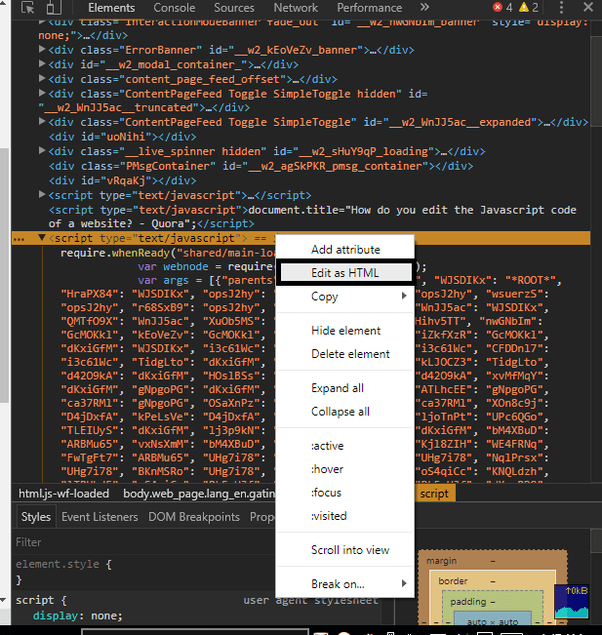This screenshot has width=602, height=635.
Task: Choose Add attribute from context menu
Action: pos(345,249)
